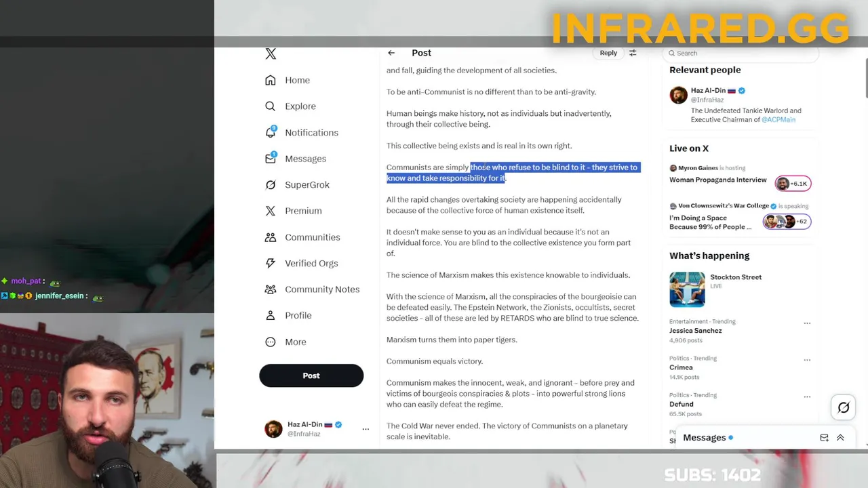The height and width of the screenshot is (488, 868).
Task: Select Communities in navigation
Action: point(313,237)
